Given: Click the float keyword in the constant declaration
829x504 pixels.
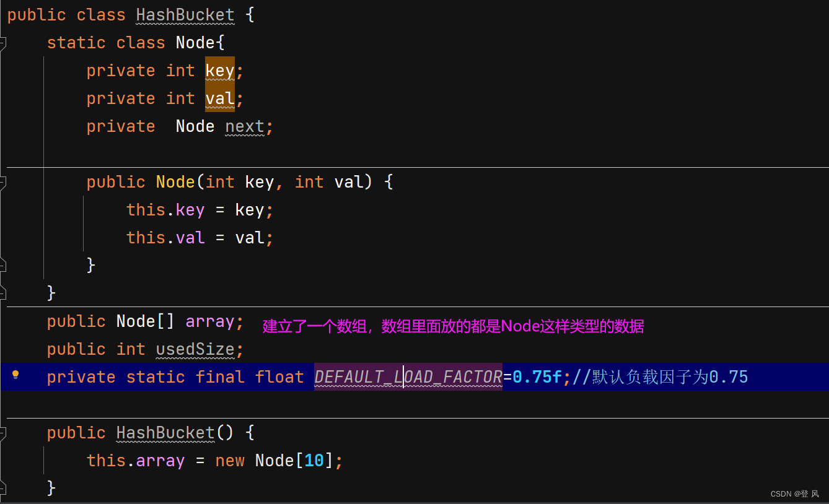Looking at the screenshot, I should 279,376.
